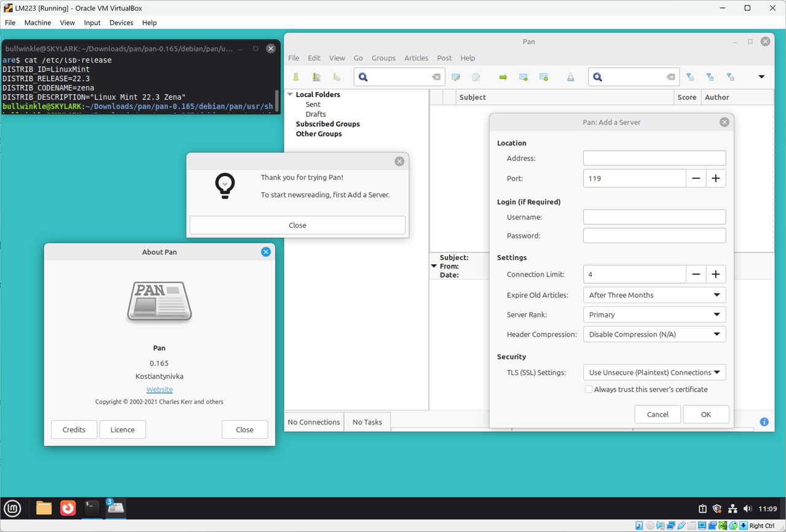Open Pan's Articles menu

point(416,58)
